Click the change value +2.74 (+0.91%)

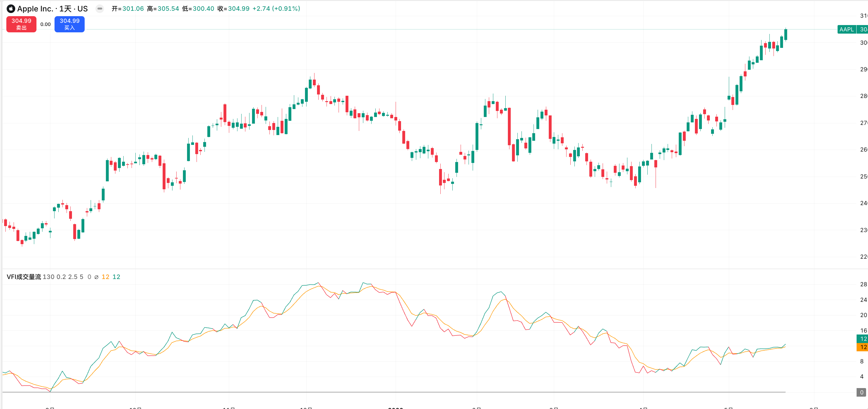click(276, 9)
